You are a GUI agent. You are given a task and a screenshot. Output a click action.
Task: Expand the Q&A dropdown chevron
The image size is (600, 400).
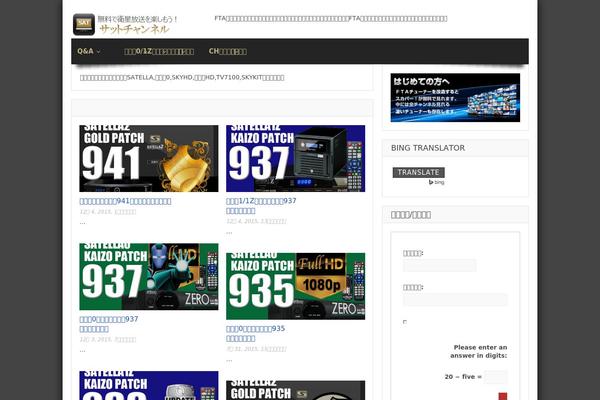98,51
